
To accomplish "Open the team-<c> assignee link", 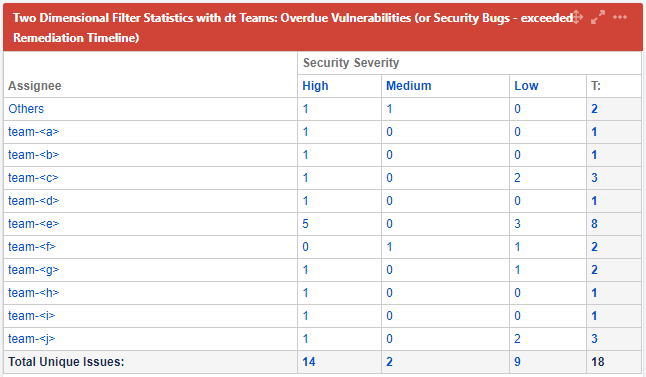I will [33, 178].
